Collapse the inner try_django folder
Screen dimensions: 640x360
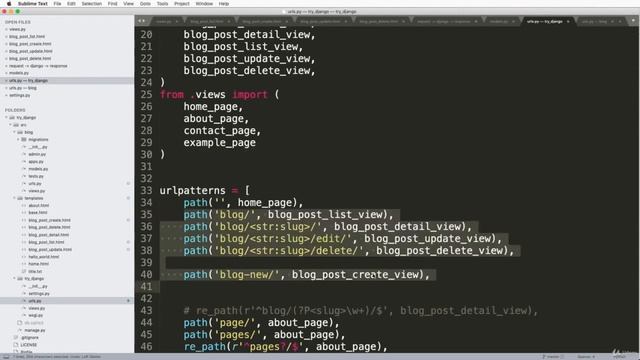(15, 279)
